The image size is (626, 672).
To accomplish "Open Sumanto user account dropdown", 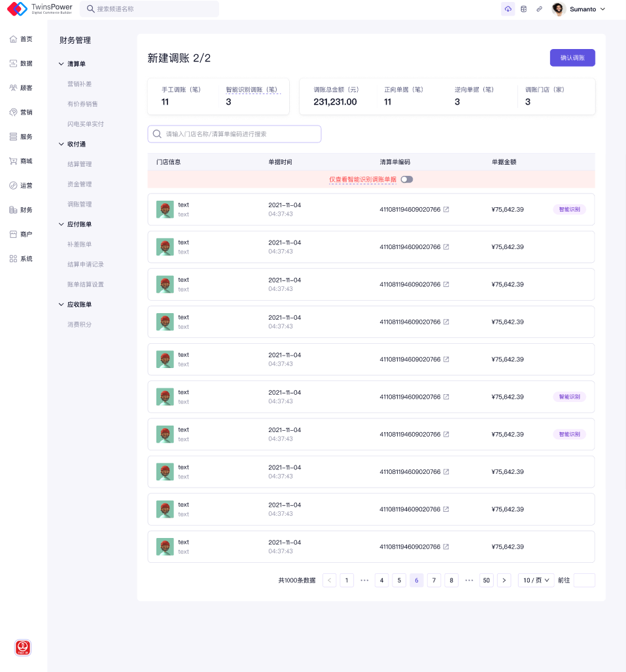I will [x=579, y=9].
